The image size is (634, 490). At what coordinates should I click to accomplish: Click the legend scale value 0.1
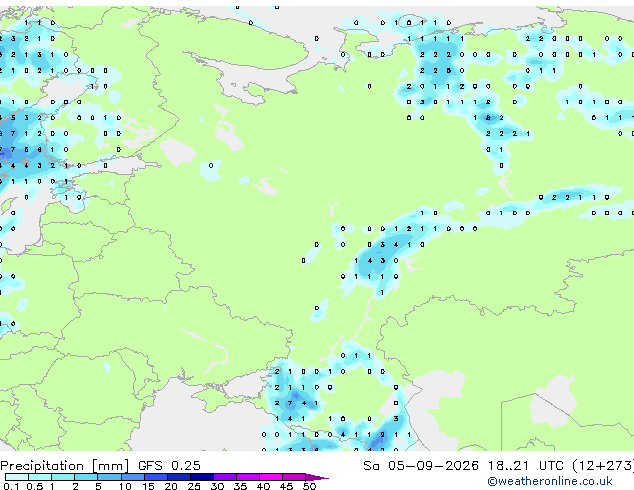click(12, 486)
